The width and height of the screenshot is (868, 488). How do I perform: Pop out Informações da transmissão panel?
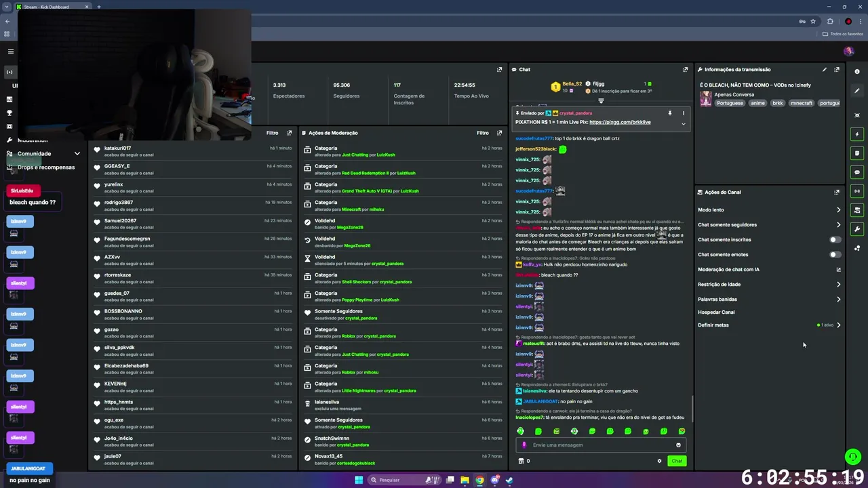(x=837, y=69)
